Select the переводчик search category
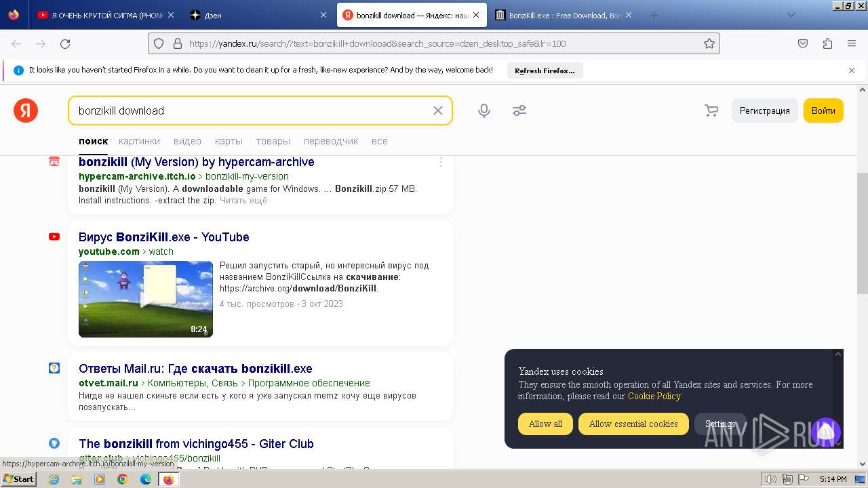 tap(331, 141)
